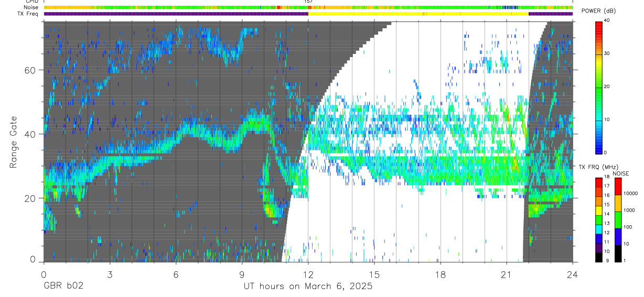This screenshot has height=297, width=644.
Task: Click the 1000 tick on NOISE legend
Action: (x=629, y=211)
